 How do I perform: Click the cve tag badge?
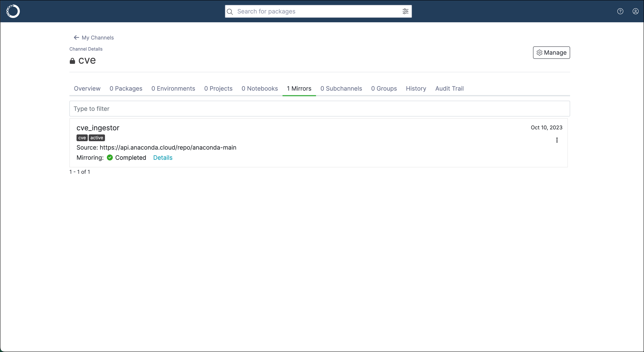tap(82, 138)
